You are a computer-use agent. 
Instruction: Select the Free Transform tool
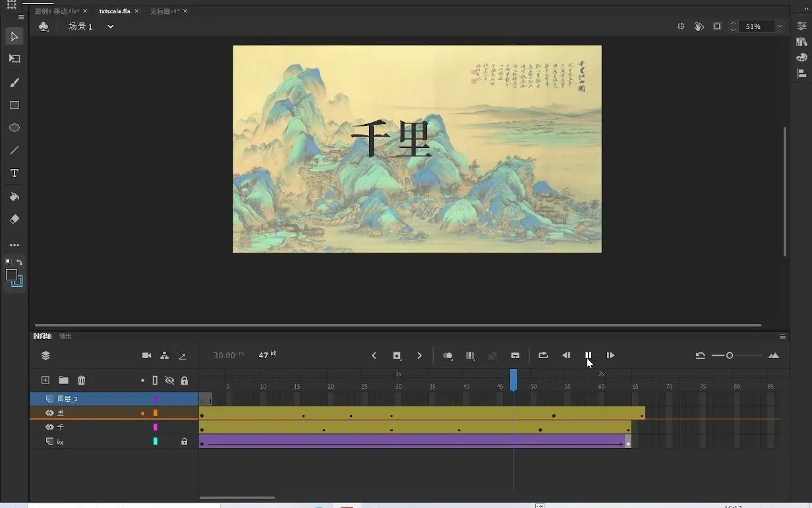click(14, 59)
